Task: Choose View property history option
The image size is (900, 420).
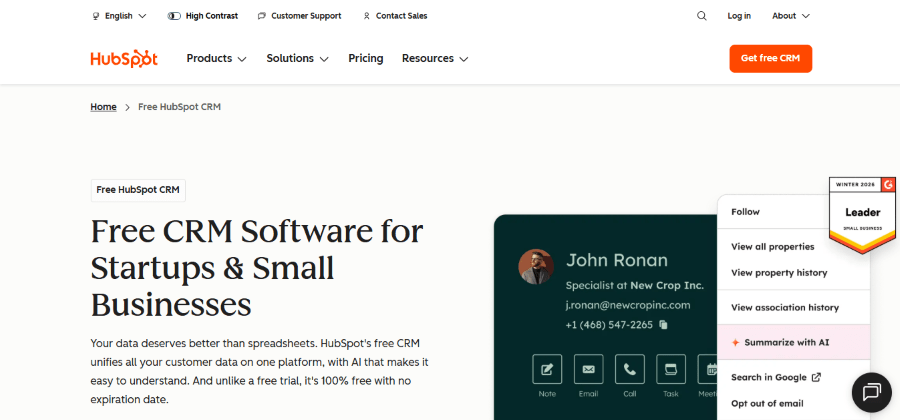Action: coord(779,273)
